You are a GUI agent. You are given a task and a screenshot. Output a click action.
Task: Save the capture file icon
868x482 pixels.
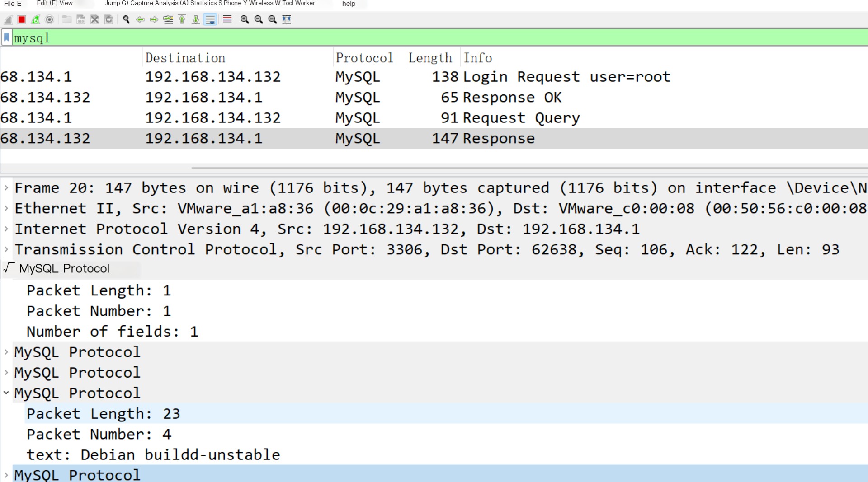pos(81,19)
